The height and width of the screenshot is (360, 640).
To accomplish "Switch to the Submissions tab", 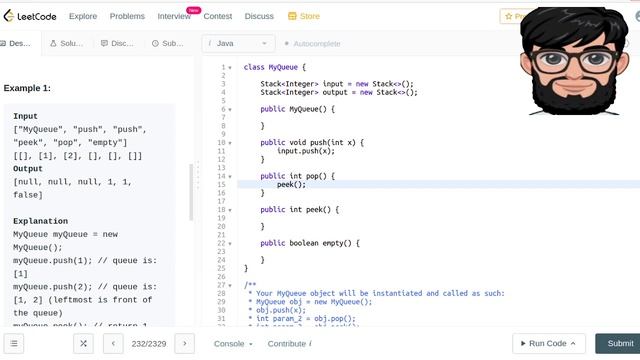I will 167,43.
